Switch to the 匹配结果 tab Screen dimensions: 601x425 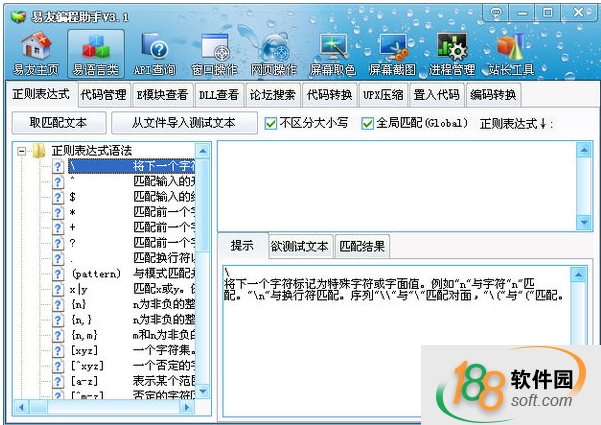(362, 246)
